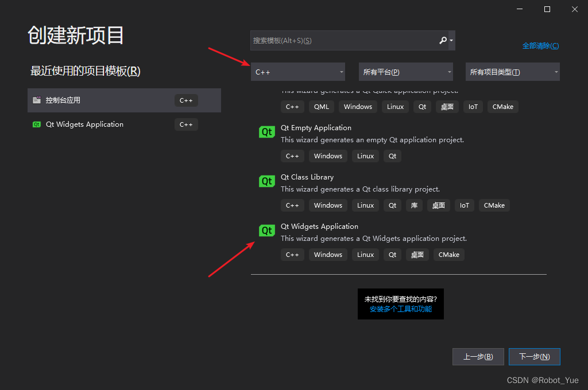Screen dimensions: 588x390
Task: Click Linux tag under Qt Empty Application
Action: 365,156
